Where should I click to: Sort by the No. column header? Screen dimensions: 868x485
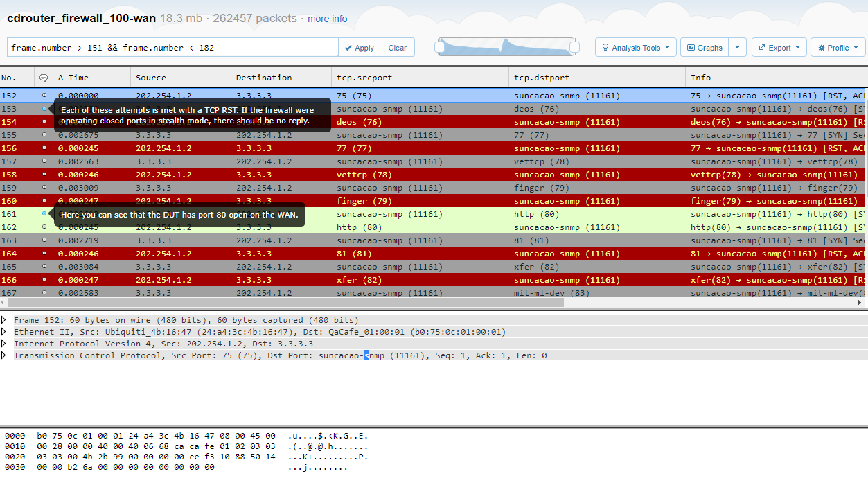[x=17, y=78]
